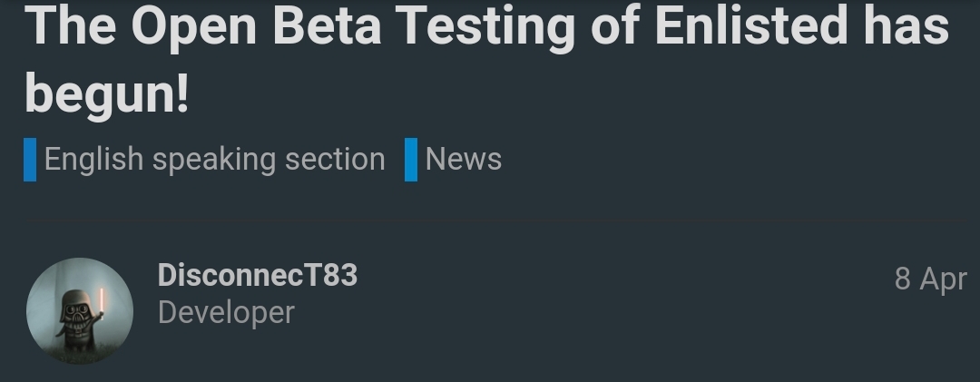Click the News subcategory label text

[x=463, y=160]
